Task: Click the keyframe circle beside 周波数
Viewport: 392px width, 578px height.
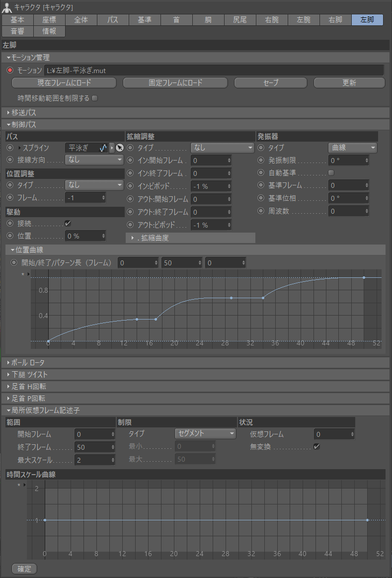Action: (260, 211)
